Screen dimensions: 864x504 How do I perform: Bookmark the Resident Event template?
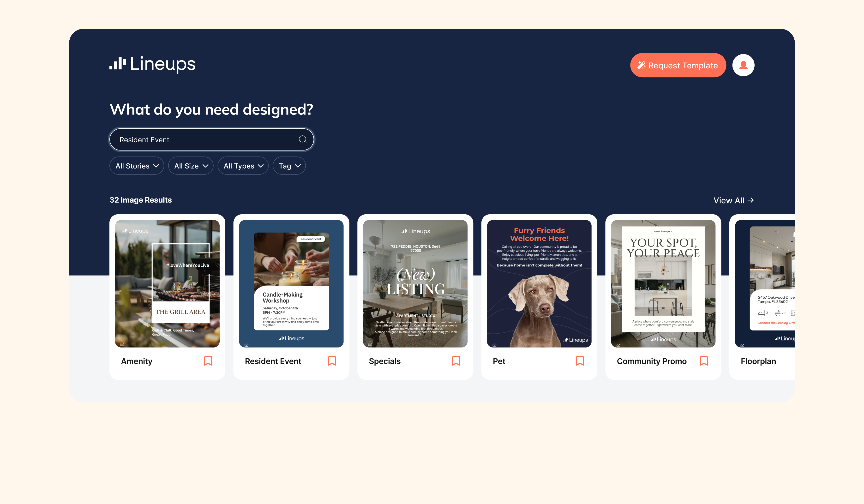click(332, 361)
